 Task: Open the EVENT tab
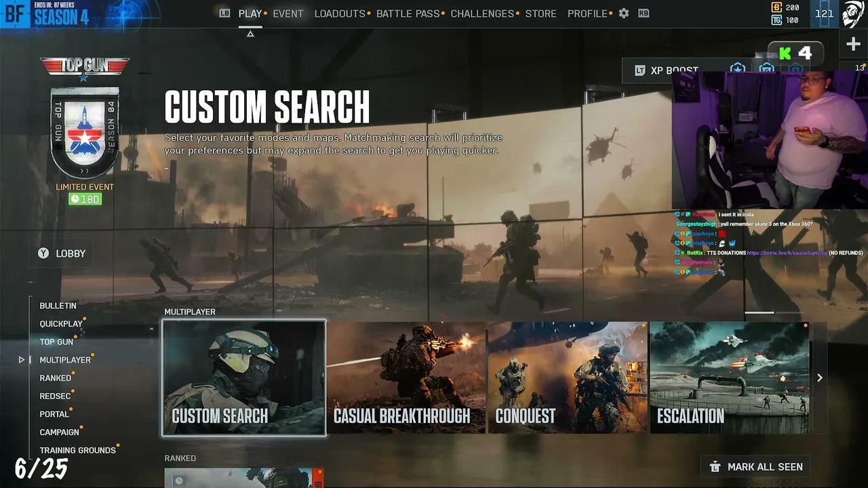(288, 14)
